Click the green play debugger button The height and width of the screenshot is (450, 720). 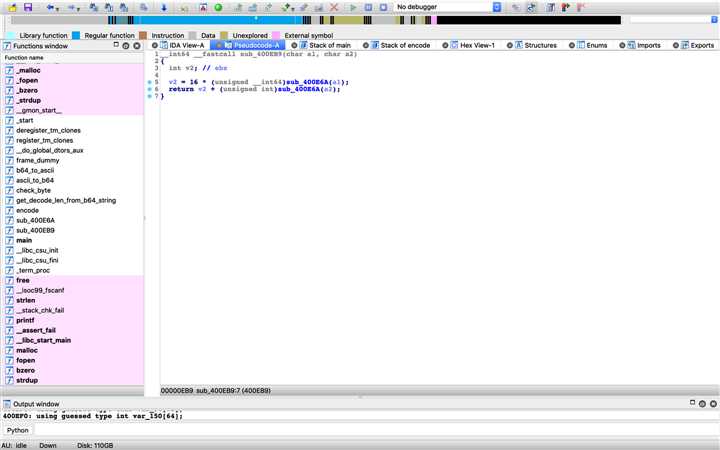pos(353,7)
